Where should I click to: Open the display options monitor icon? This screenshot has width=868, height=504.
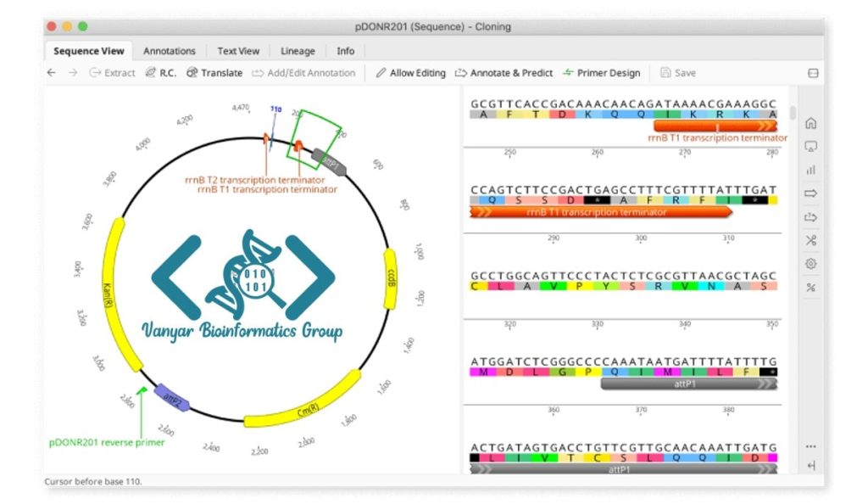(x=811, y=147)
